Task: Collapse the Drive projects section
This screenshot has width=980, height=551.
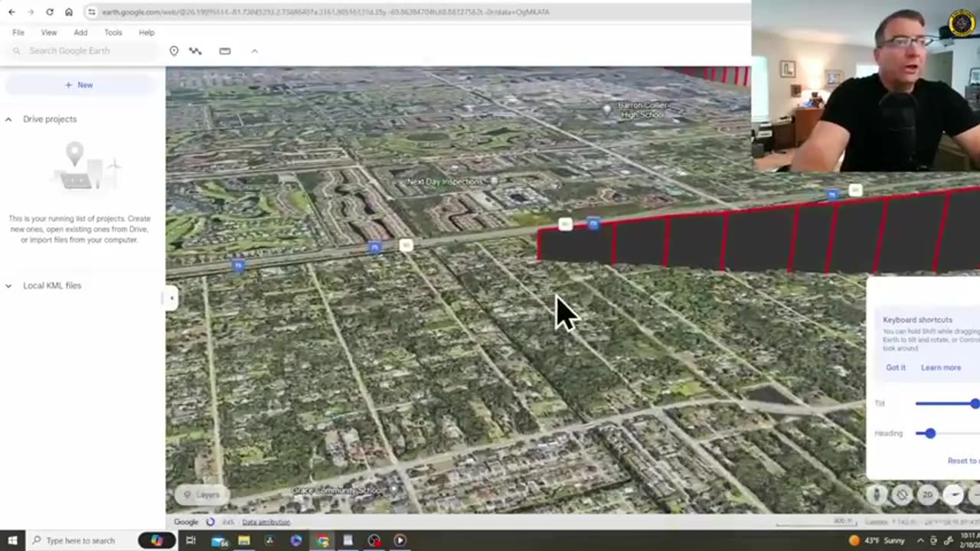Action: coord(8,119)
